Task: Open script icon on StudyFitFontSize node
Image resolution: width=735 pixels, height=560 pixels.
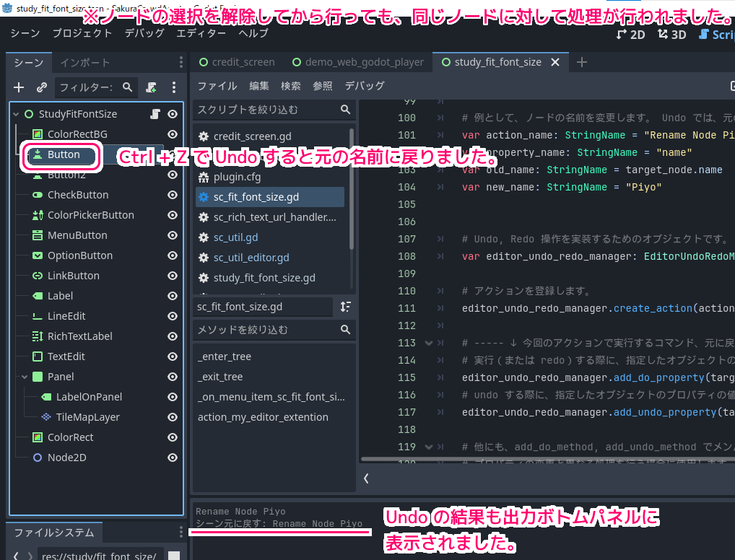Action: tap(155, 114)
